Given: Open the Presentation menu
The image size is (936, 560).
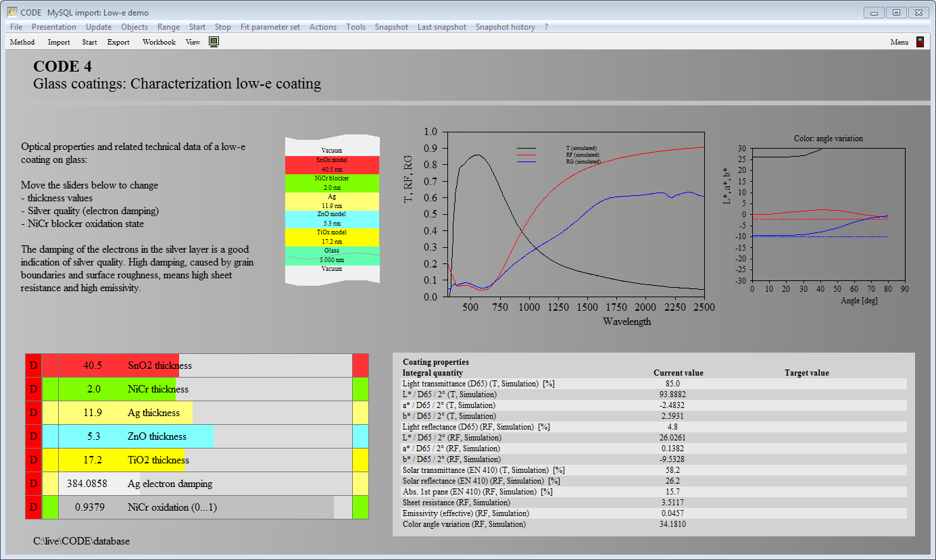Looking at the screenshot, I should pos(54,27).
